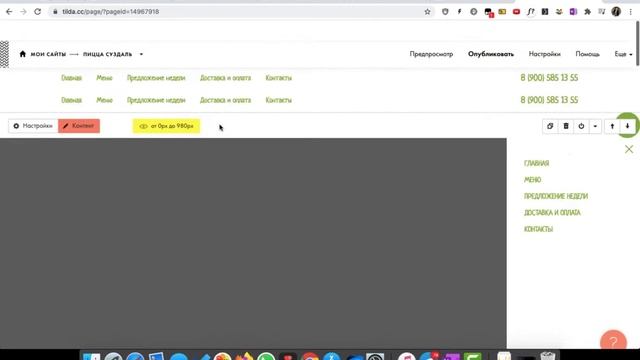Image resolution: width=640 pixels, height=360 pixels.
Task: Click Меню link in the upper menu row
Action: point(104,78)
